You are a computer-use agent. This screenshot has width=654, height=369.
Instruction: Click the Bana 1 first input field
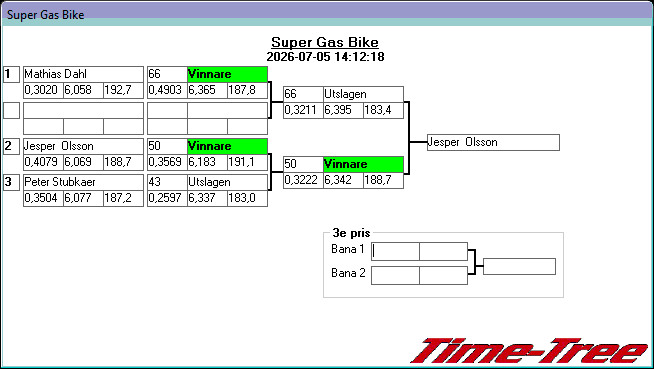(x=395, y=251)
